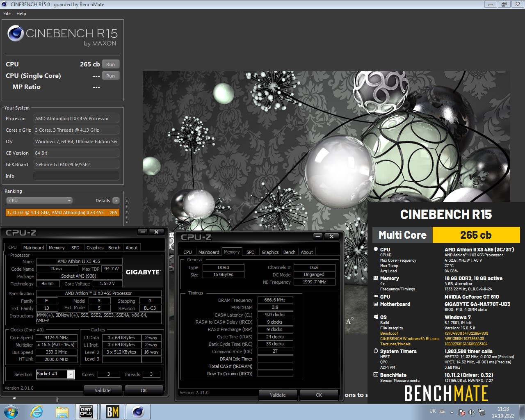Restore down the Cinebench window

pos(504,5)
